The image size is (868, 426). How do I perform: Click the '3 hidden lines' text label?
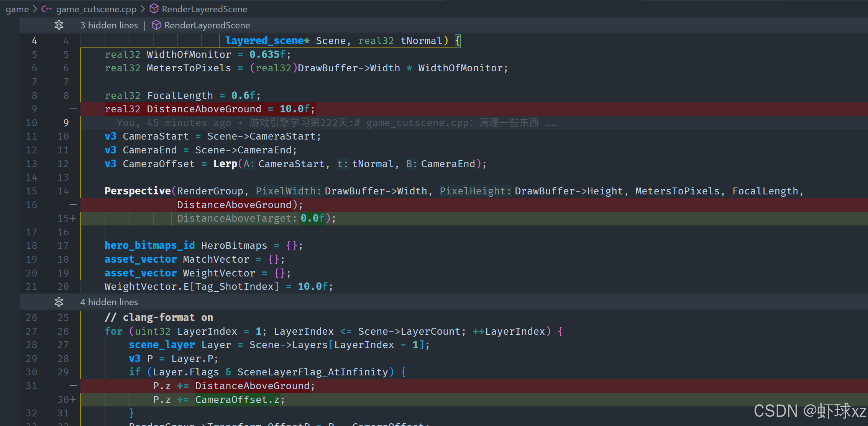(109, 25)
